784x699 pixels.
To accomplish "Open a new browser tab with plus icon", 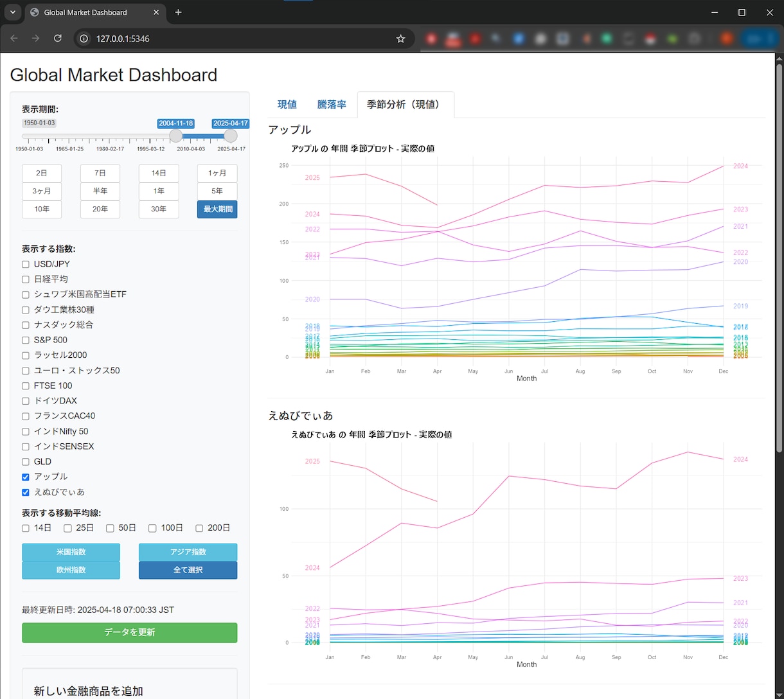I will tap(179, 12).
